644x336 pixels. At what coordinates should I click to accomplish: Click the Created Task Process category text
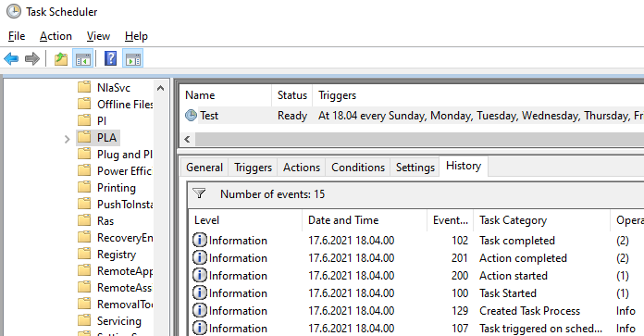pyautogui.click(x=530, y=311)
